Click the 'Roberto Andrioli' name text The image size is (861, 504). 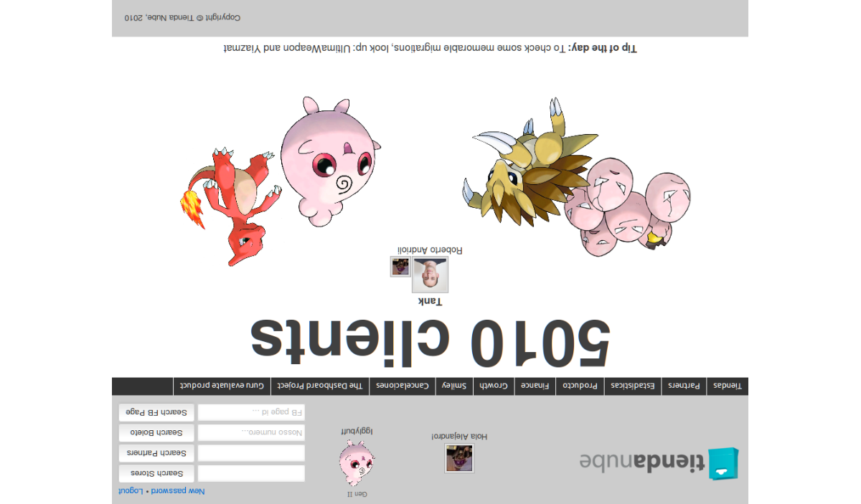pyautogui.click(x=430, y=250)
